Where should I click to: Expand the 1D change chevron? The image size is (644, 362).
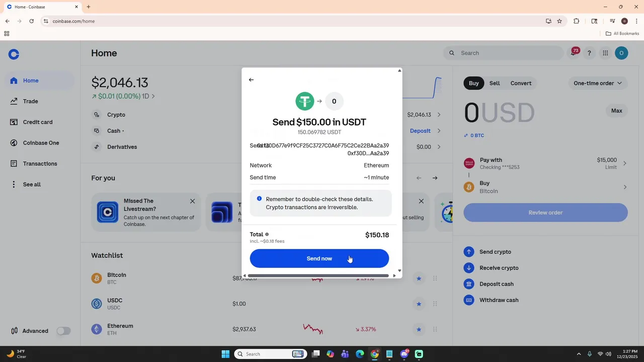[x=153, y=96]
